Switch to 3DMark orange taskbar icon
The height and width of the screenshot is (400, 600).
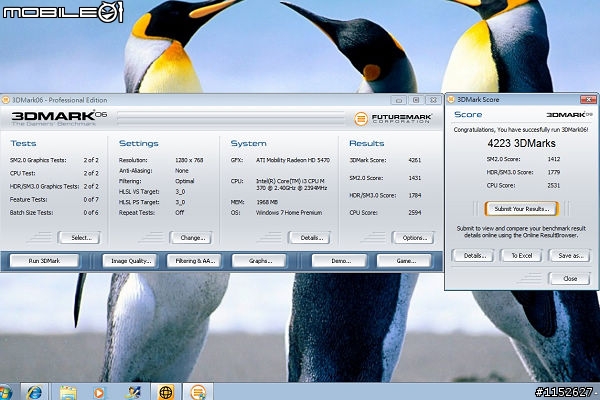click(x=198, y=392)
